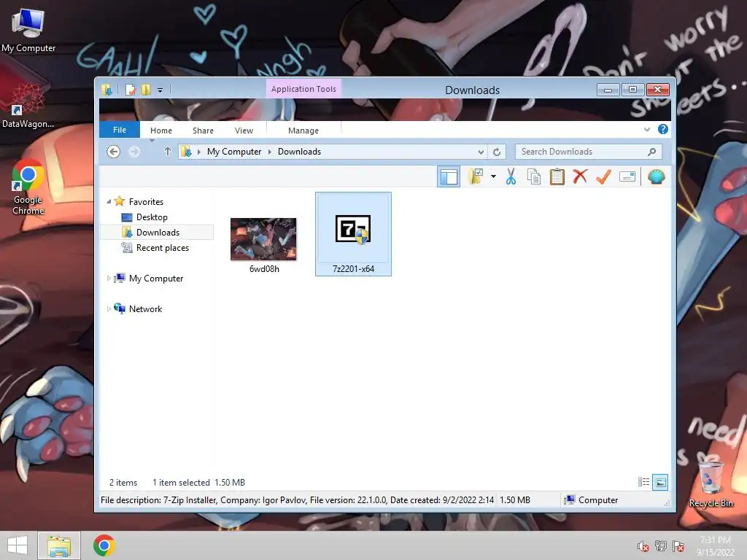Cut the selection with the scissors icon
This screenshot has width=747, height=560.
[x=511, y=176]
